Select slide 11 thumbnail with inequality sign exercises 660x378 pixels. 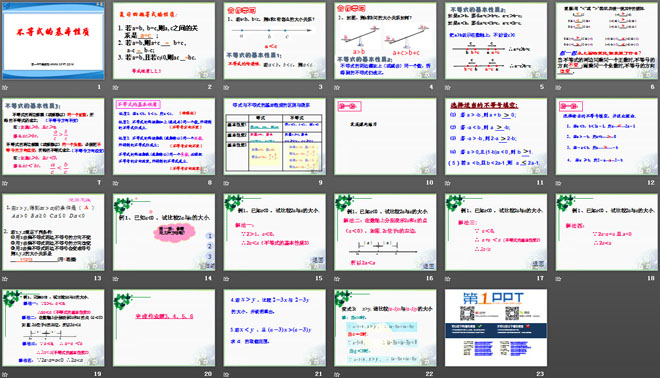point(496,136)
